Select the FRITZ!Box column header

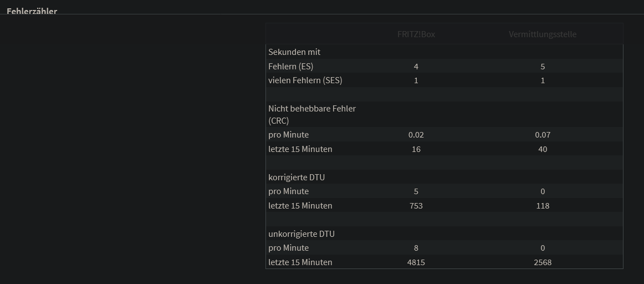[x=416, y=34]
